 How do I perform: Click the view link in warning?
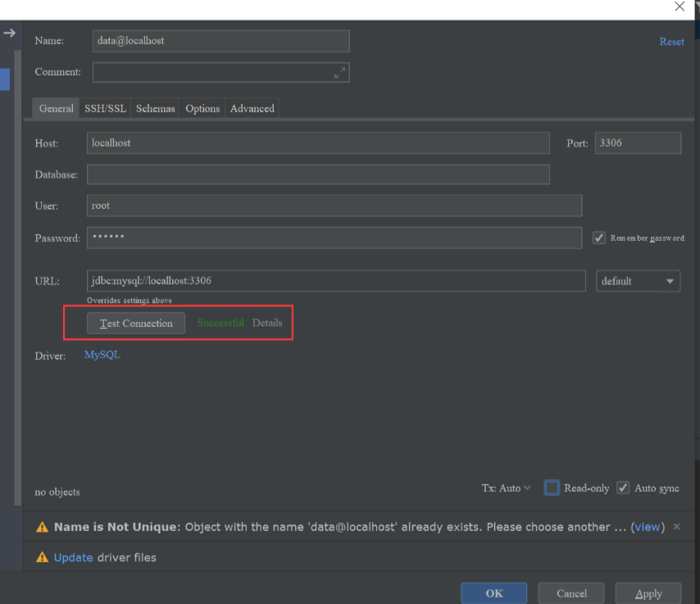pos(648,527)
